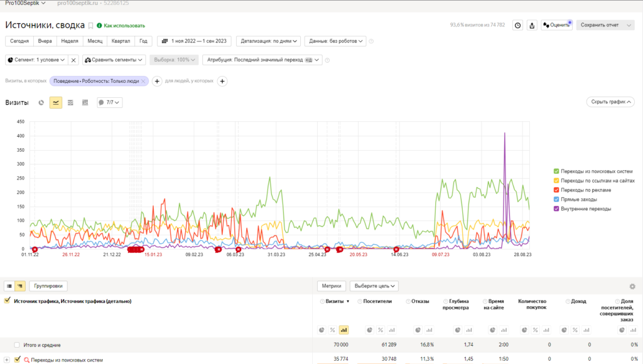Screen dimensions: 643x364
Task: Toggle Переходы из поисковых систем legend checkbox
Action: point(556,171)
